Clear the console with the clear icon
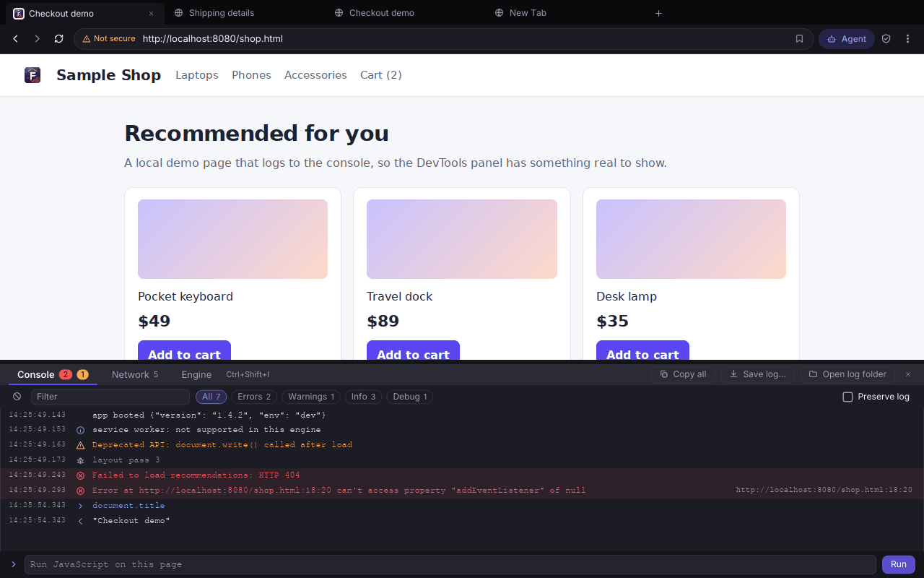924x578 pixels. pos(17,397)
